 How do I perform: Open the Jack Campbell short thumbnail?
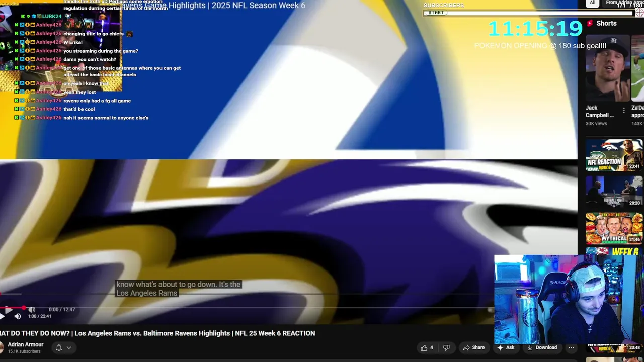tap(608, 68)
